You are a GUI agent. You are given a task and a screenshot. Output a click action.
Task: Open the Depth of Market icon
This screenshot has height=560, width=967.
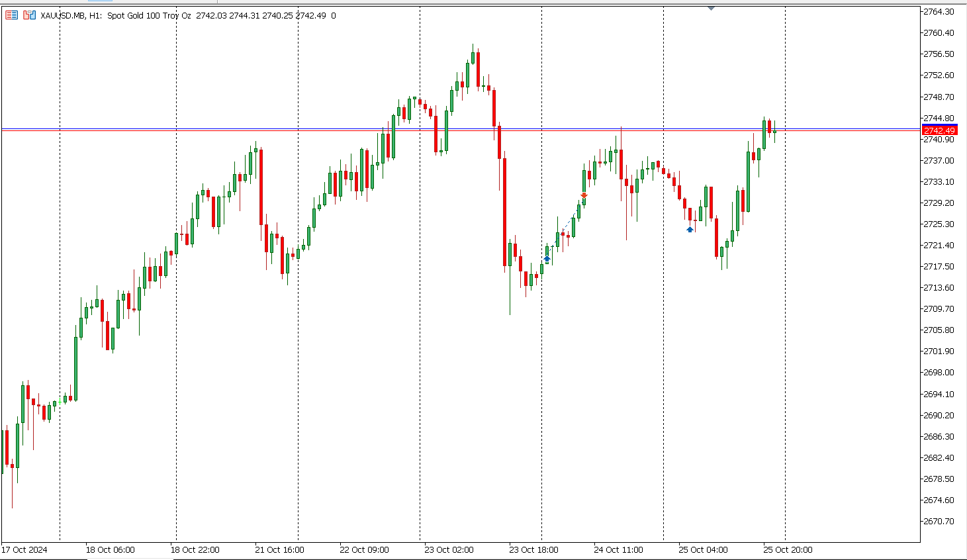coord(29,15)
